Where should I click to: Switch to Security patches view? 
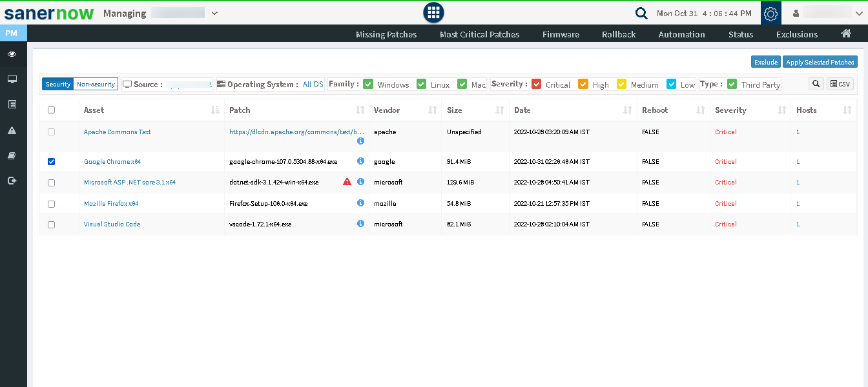pyautogui.click(x=58, y=84)
